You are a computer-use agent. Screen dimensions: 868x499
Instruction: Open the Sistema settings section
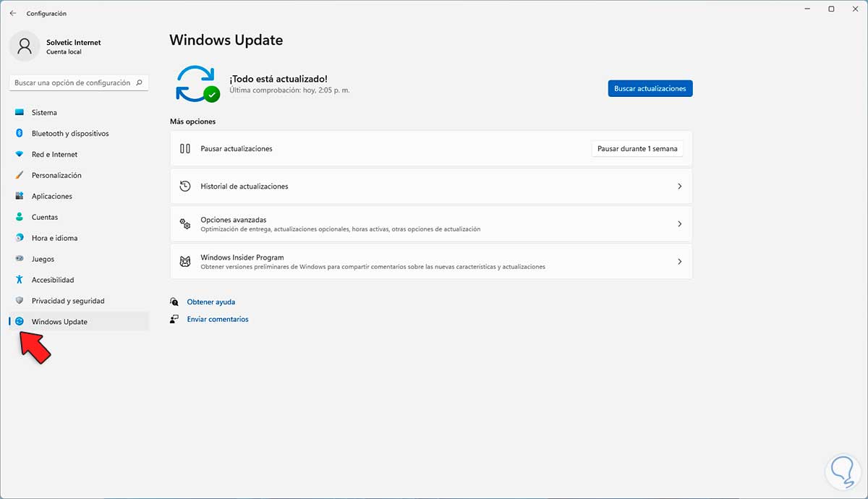tap(79, 113)
